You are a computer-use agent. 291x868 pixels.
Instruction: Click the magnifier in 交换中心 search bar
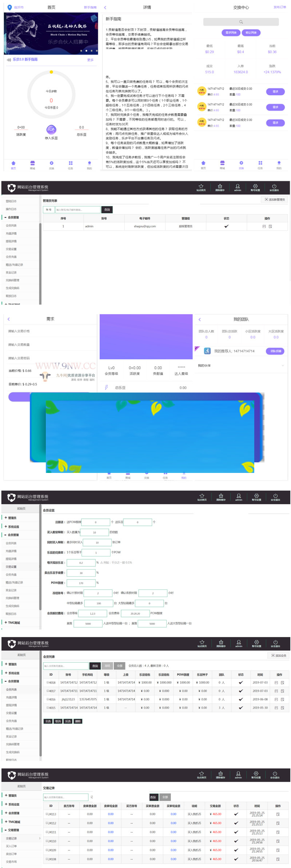click(241, 22)
